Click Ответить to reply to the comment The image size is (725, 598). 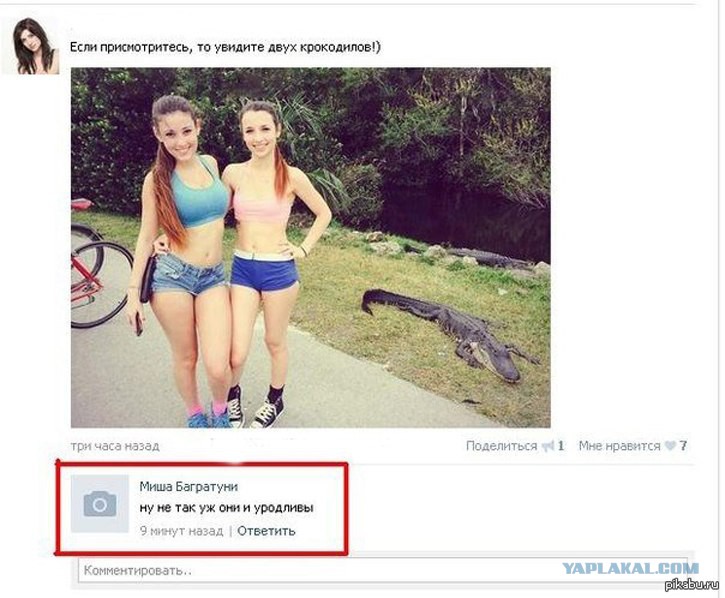coord(266,531)
